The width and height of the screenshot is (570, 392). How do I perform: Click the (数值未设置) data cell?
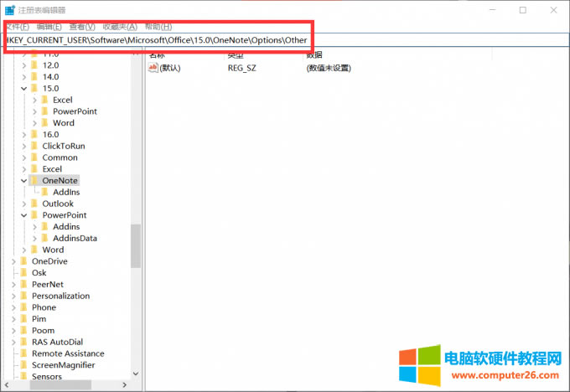329,68
